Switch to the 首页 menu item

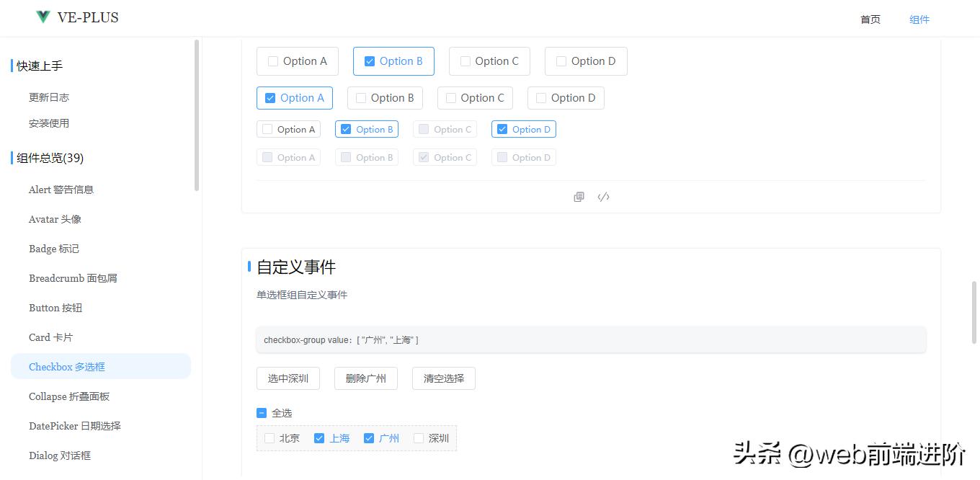[870, 19]
